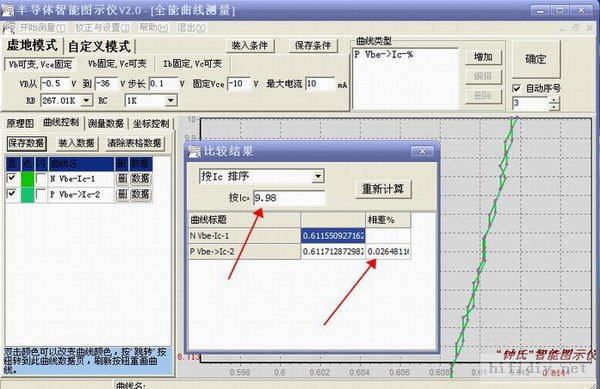
Task: Click the 相差% column header
Action: click(x=388, y=220)
